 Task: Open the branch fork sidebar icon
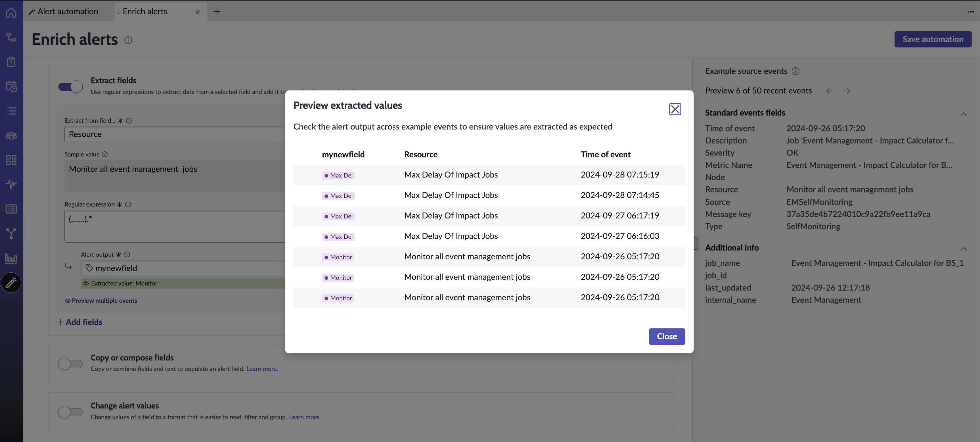pyautogui.click(x=11, y=233)
